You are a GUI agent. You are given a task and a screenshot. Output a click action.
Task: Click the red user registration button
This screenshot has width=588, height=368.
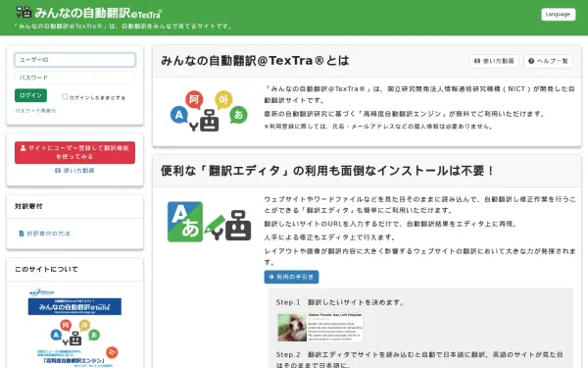pyautogui.click(x=75, y=152)
